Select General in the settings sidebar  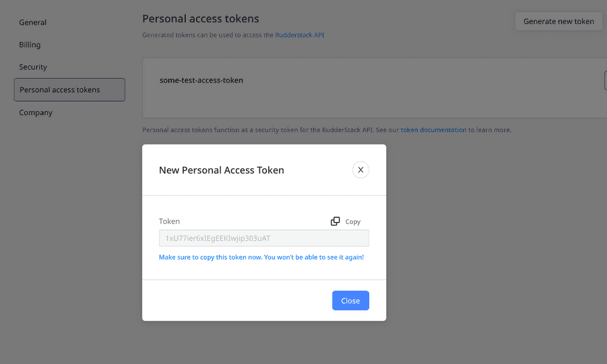pos(33,22)
